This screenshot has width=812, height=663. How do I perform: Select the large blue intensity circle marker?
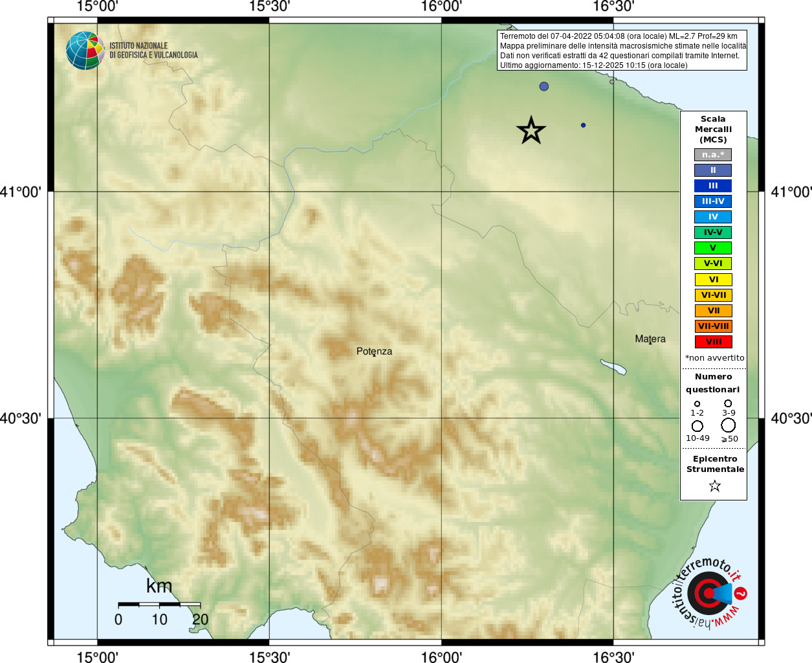(544, 86)
